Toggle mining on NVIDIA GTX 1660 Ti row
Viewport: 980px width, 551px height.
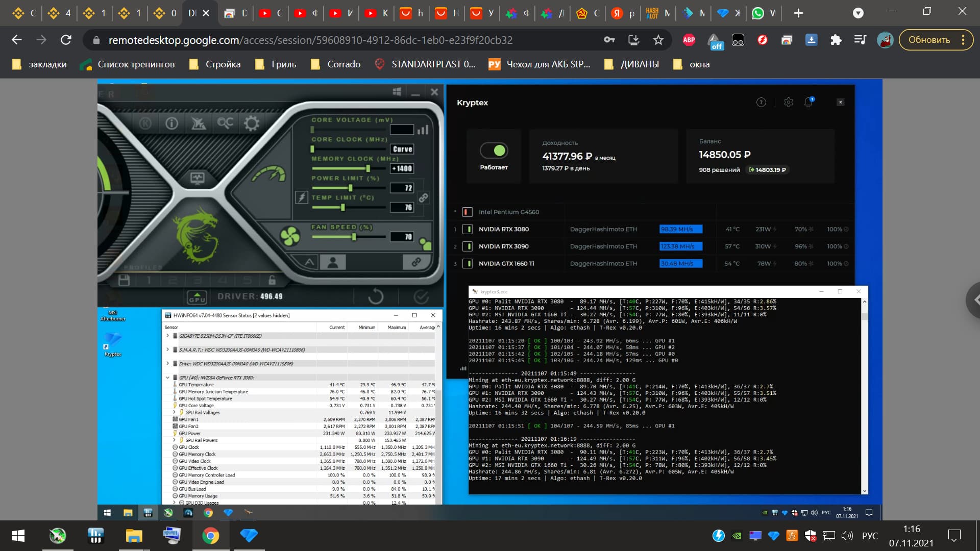click(x=467, y=264)
